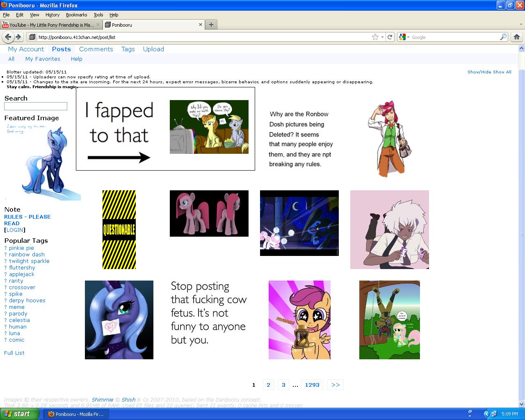Close the Ponibooru tab
Image resolution: width=525 pixels, height=420 pixels.
click(x=201, y=25)
